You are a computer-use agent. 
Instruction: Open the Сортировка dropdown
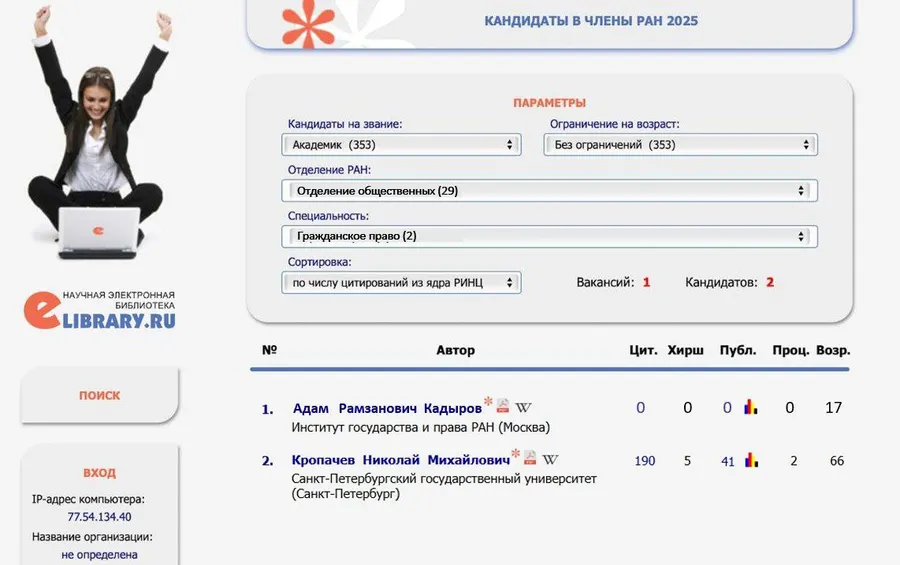point(401,282)
